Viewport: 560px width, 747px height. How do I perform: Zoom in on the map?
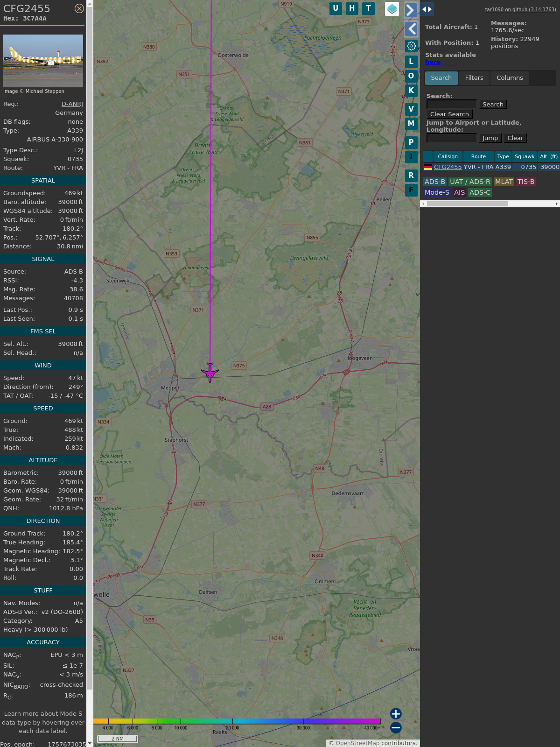396,713
